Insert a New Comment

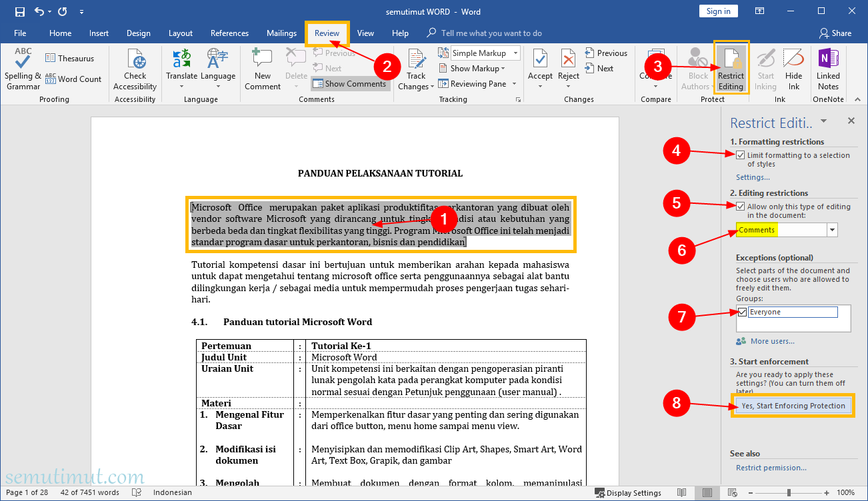click(263, 69)
